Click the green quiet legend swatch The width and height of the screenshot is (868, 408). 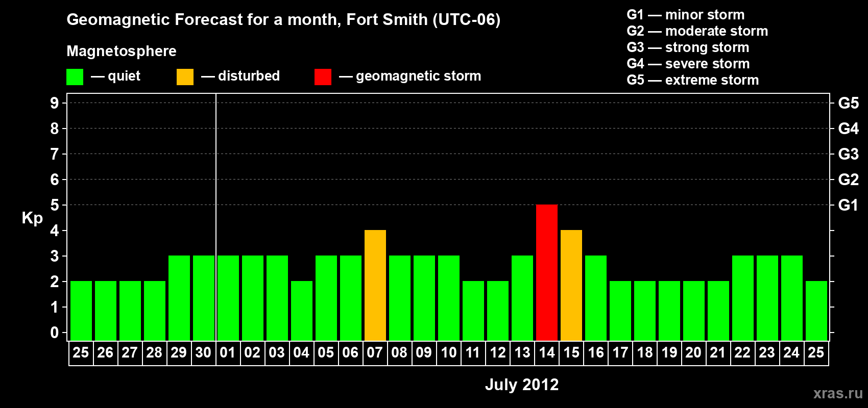point(75,77)
